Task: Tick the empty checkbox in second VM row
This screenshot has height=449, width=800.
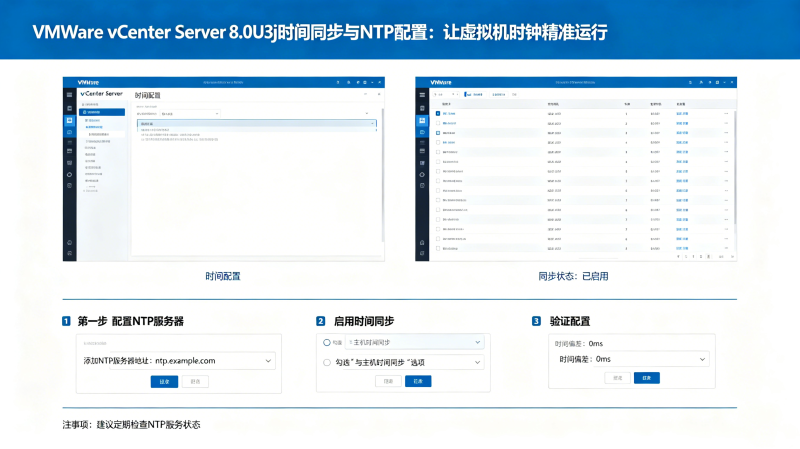Action: pos(438,123)
